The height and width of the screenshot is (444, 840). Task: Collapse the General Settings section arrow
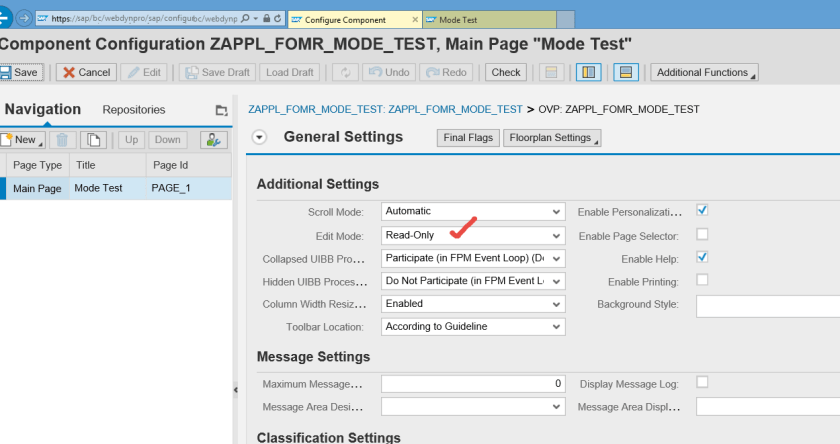click(x=260, y=138)
